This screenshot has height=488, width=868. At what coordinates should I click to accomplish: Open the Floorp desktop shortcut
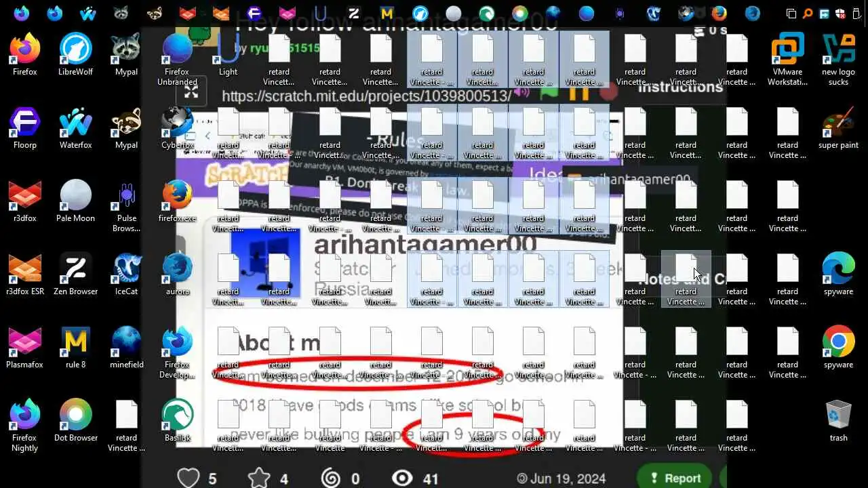pos(25,127)
